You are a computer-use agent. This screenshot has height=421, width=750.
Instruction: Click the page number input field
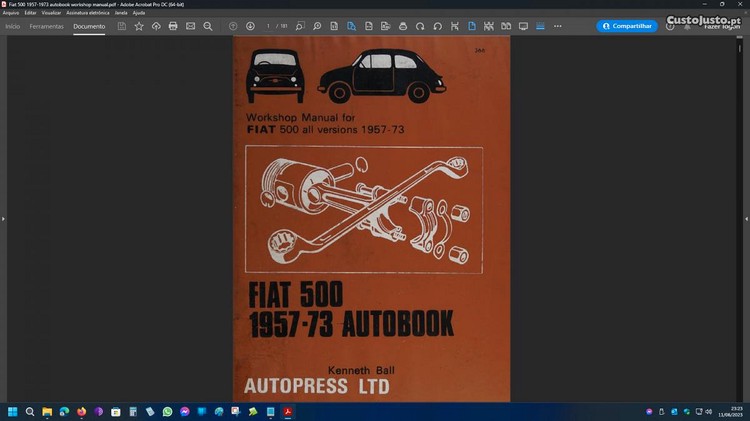[270, 26]
